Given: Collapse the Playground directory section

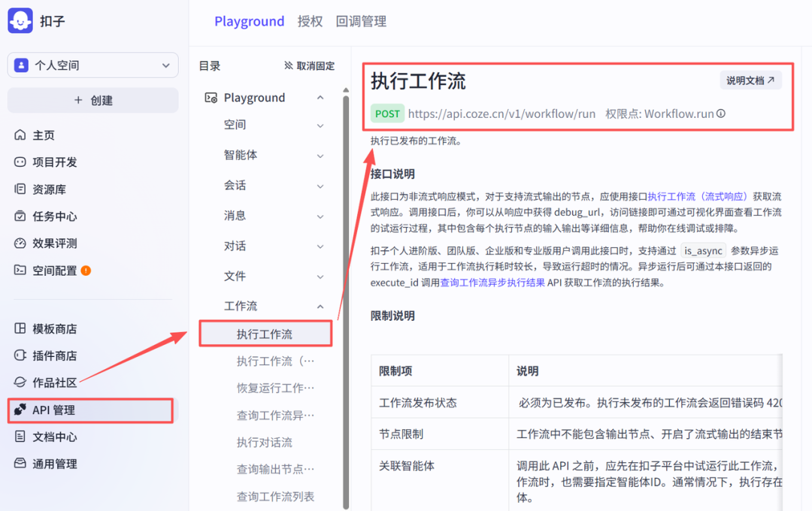Looking at the screenshot, I should 320,98.
